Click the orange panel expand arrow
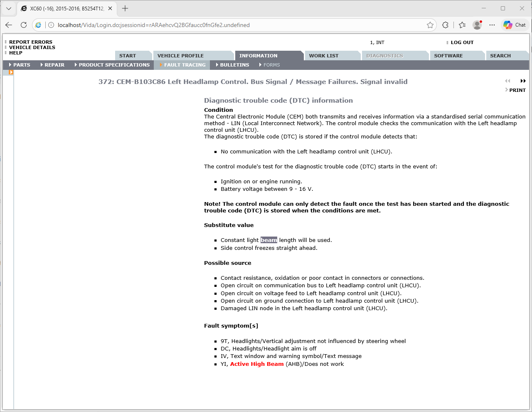The height and width of the screenshot is (412, 532). 11,72
